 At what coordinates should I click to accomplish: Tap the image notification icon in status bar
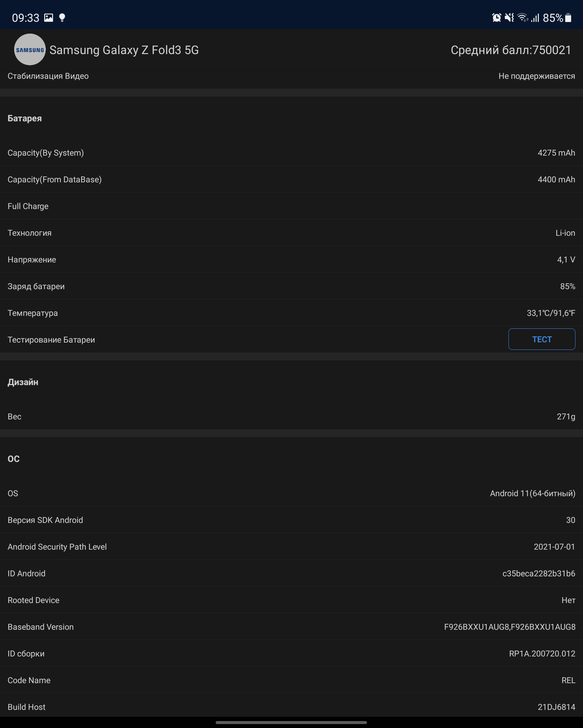coord(49,17)
